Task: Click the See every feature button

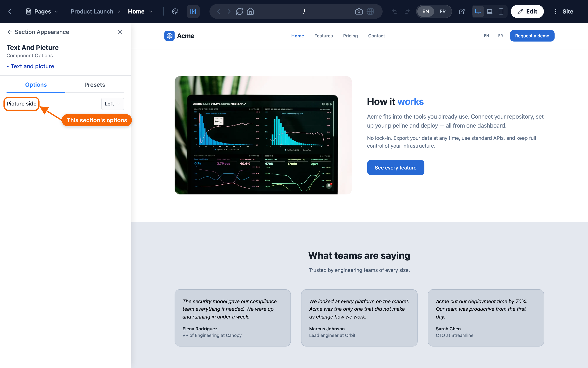Action: (395, 167)
